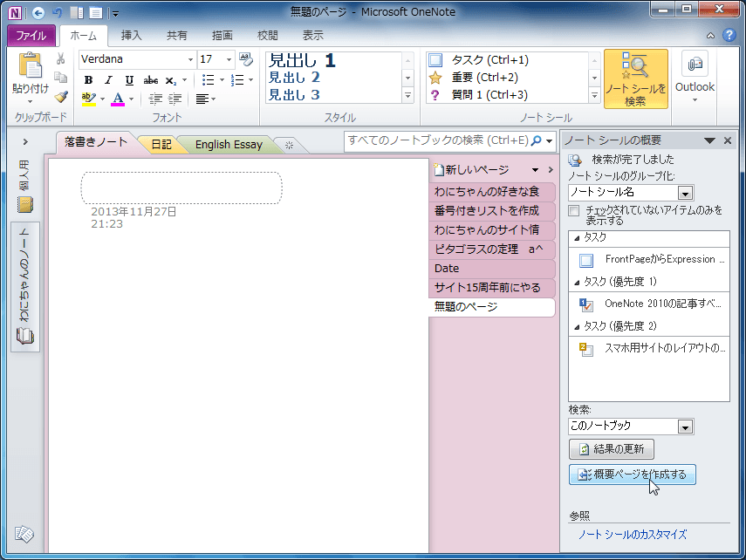Click the Clear Formatting icon
The image size is (746, 560).
coord(246,59)
